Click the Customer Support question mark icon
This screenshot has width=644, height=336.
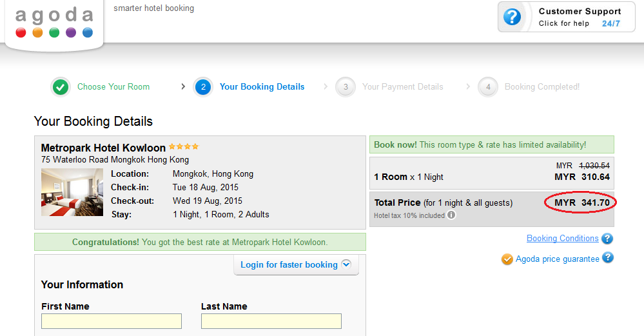coord(512,17)
